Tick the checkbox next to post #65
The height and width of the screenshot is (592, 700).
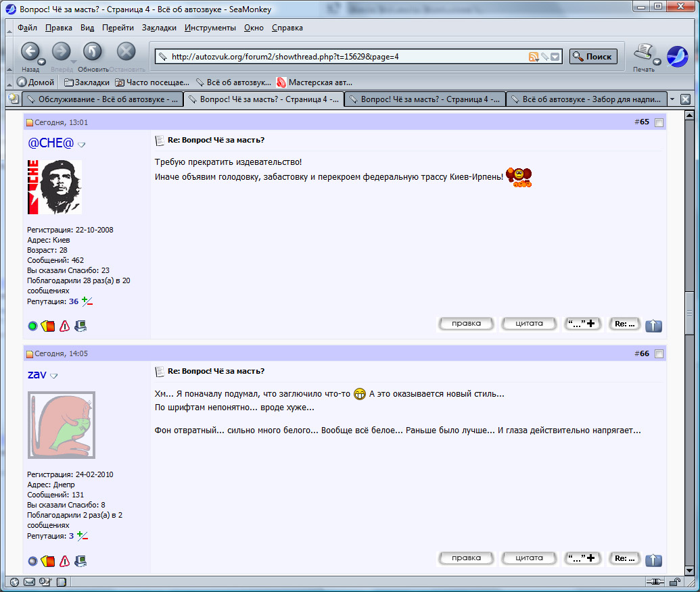[659, 122]
